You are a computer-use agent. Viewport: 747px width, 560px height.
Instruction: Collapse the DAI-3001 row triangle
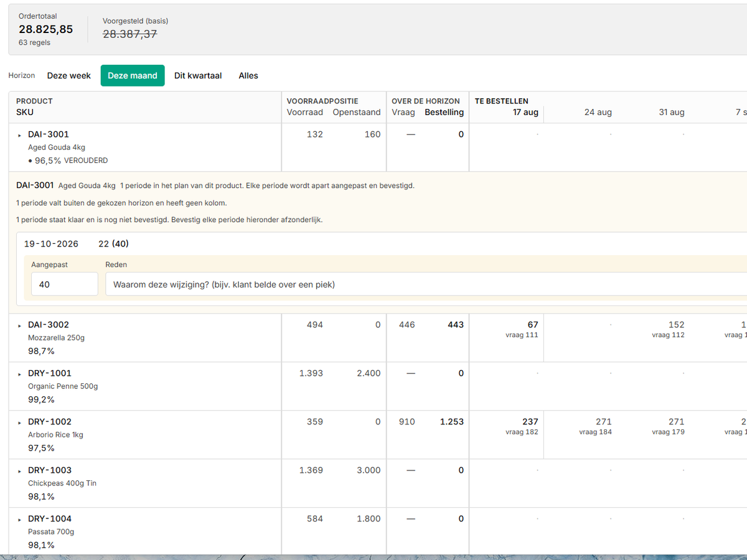tap(20, 135)
